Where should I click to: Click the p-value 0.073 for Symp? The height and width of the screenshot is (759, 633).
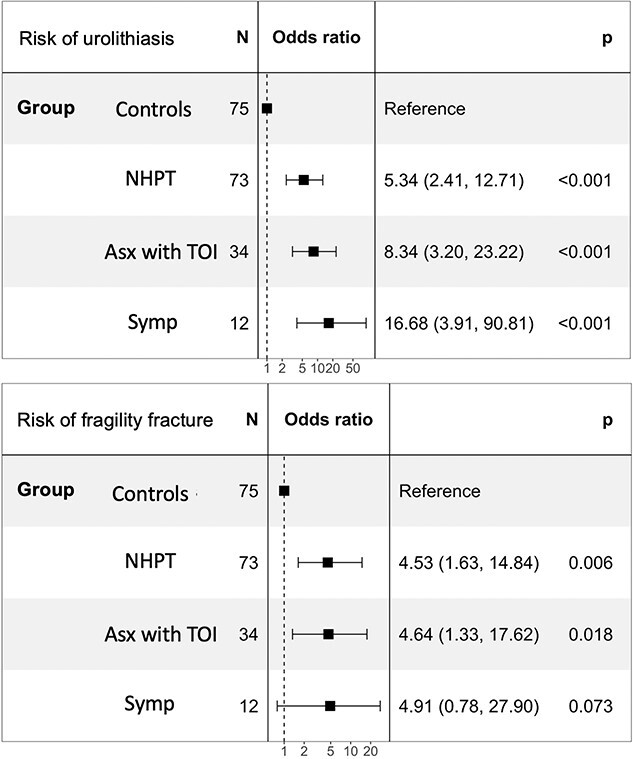coord(589,706)
